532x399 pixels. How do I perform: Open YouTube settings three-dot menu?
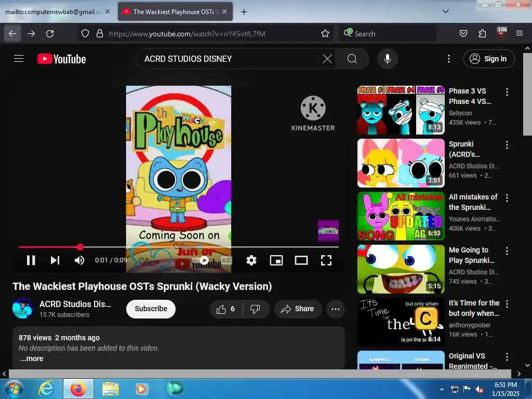[x=448, y=59]
